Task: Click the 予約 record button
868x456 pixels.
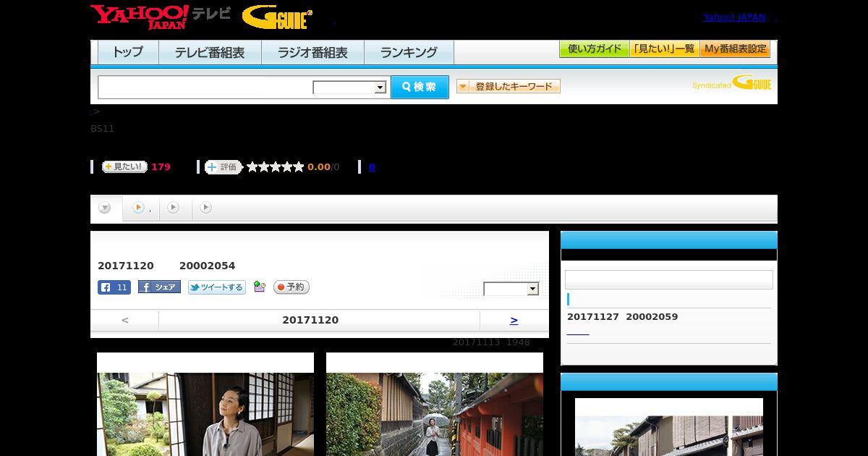Action: click(x=292, y=287)
